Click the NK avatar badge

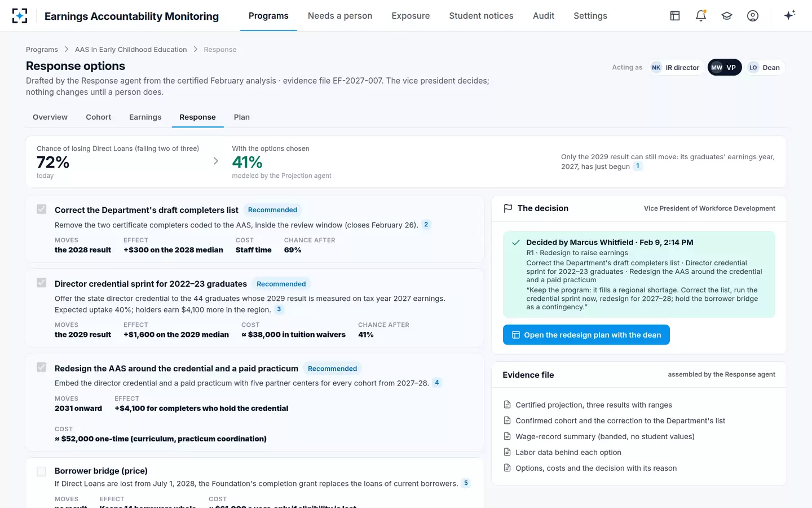(656, 68)
